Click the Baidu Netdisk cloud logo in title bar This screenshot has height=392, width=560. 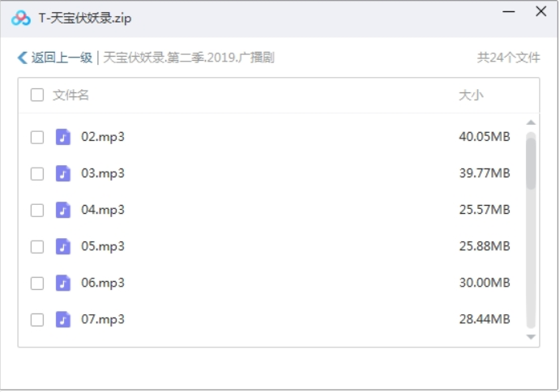coord(21,18)
